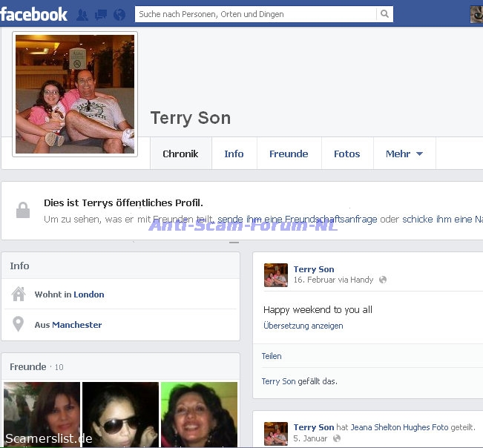Go to the Fotos tab
This screenshot has height=448, width=483.
coord(346,154)
